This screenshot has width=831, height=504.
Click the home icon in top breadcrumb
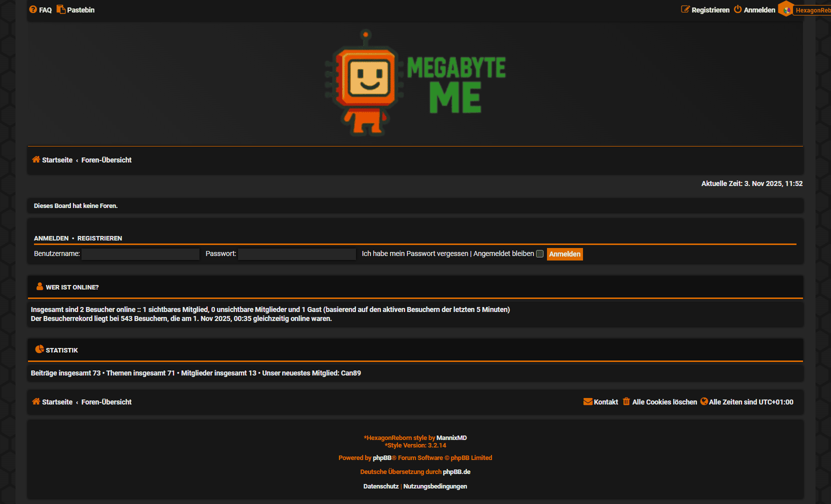pos(36,159)
